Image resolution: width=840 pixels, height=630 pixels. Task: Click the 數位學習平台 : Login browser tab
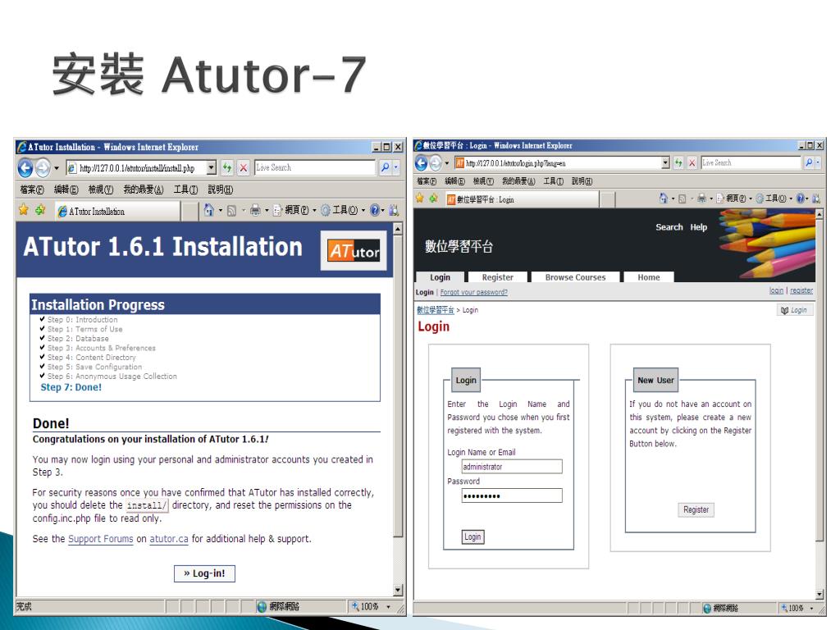tap(523, 199)
